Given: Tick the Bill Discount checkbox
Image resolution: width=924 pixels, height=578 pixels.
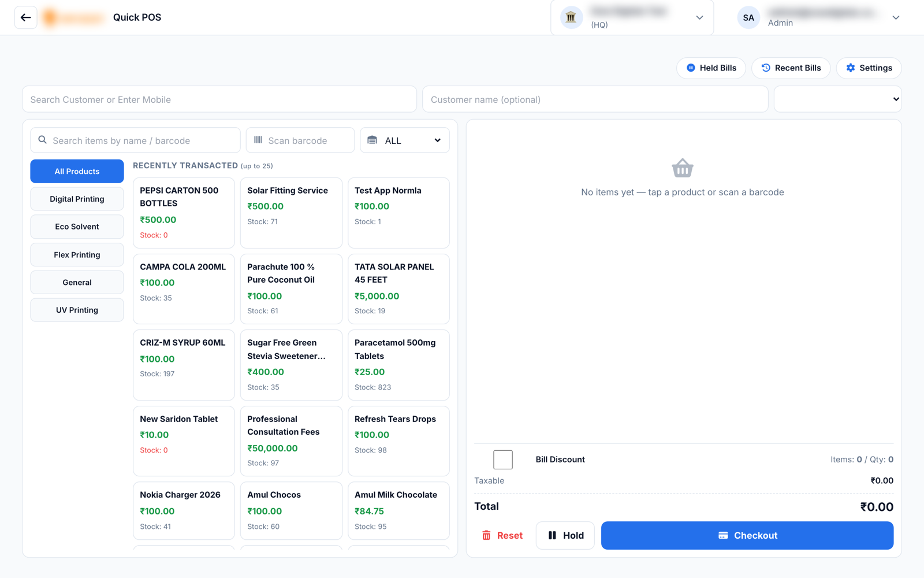Looking at the screenshot, I should point(503,460).
